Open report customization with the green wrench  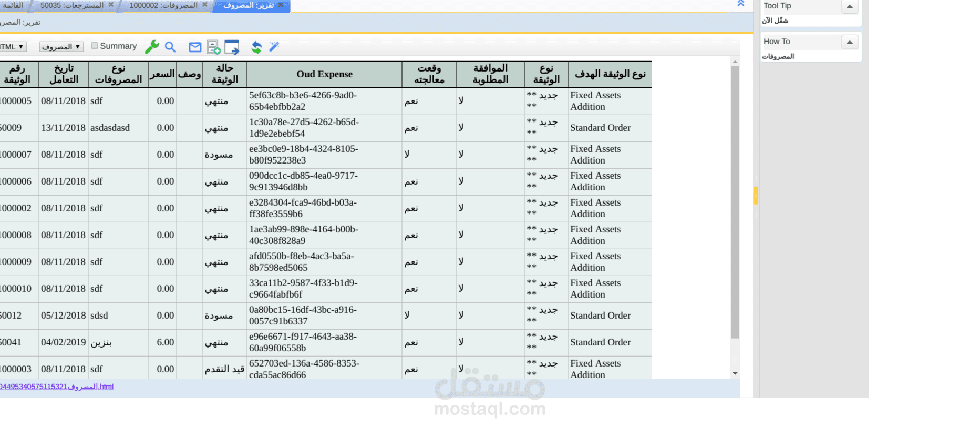[x=152, y=47]
